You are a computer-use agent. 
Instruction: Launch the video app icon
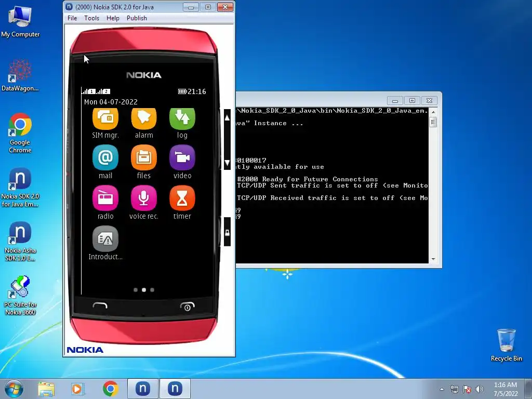click(x=182, y=157)
